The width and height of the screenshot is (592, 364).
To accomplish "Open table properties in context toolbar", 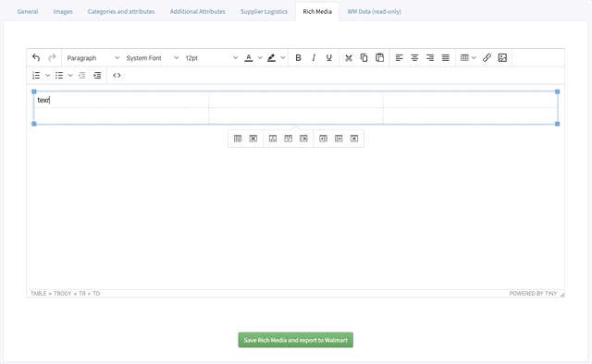I will (238, 139).
